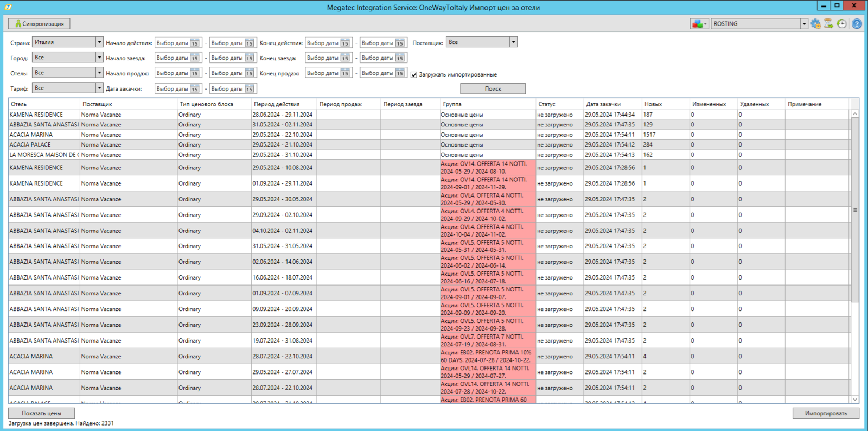868x431 pixels.
Task: Sort by the Поставщик column header
Action: point(129,104)
